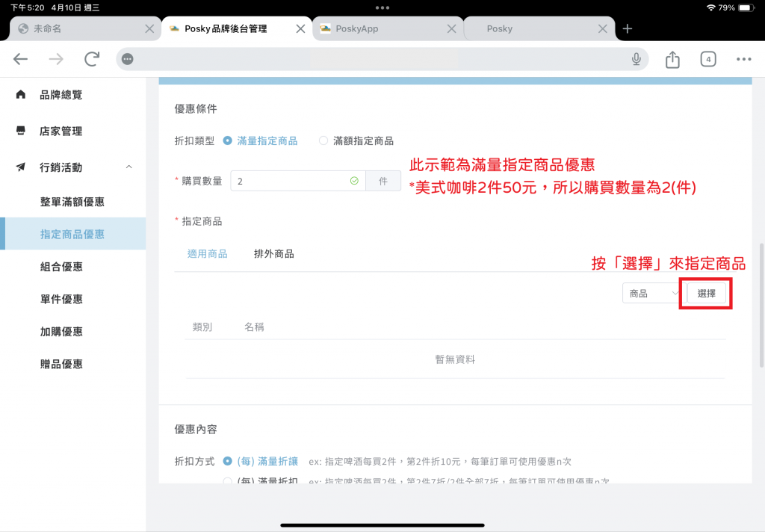This screenshot has width=765, height=532.
Task: Select 指定商品優惠 in sidebar
Action: pos(73,234)
